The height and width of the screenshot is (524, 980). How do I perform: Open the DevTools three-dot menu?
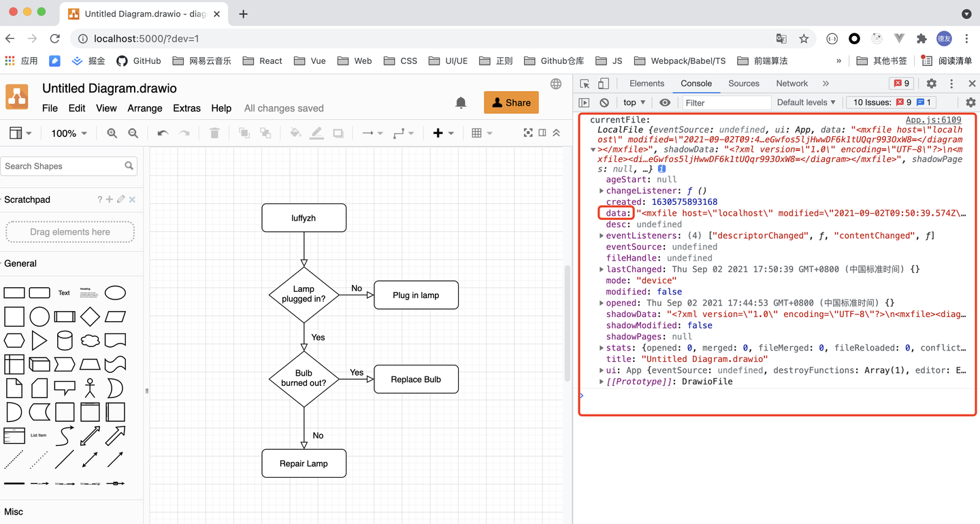951,84
